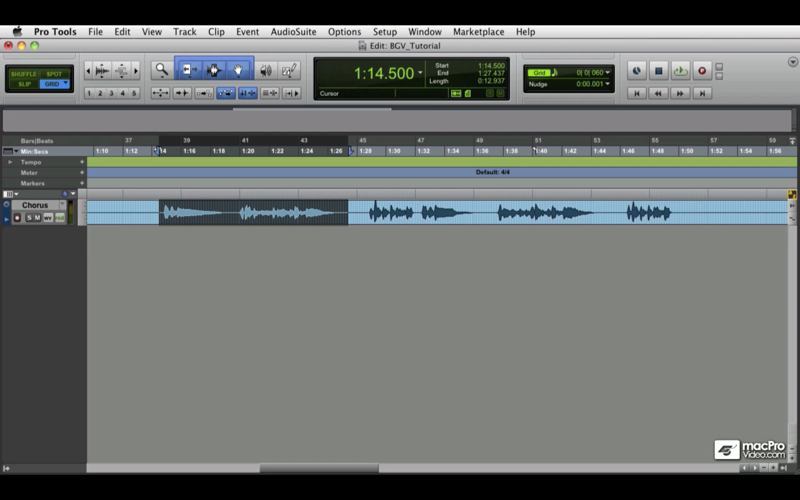The image size is (800, 500).
Task: Select the Pencil tool
Action: pyautogui.click(x=289, y=70)
